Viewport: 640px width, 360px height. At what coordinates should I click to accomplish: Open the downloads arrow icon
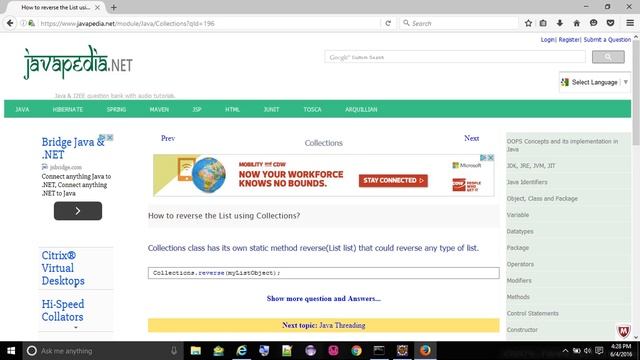560,23
